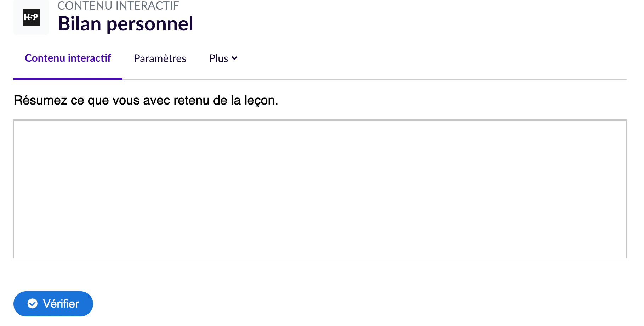
Task: Click the word Bilan in the title
Action: (79, 24)
